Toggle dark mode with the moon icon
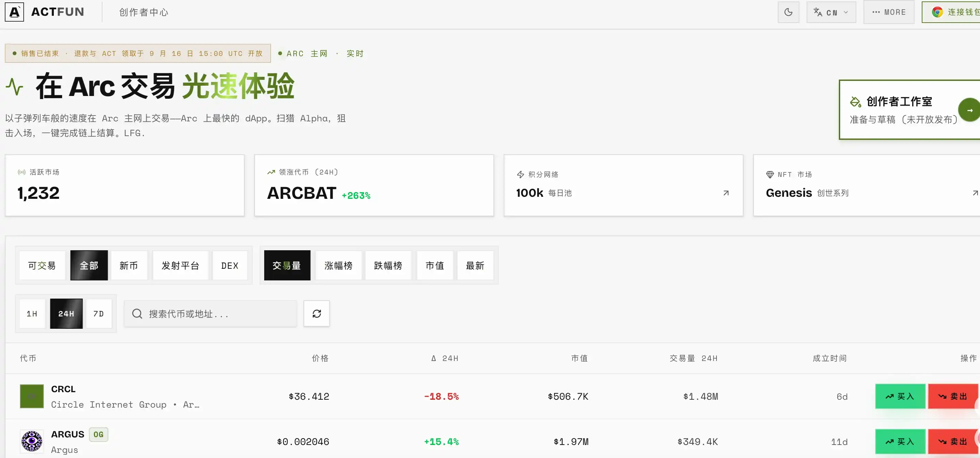 coord(788,12)
